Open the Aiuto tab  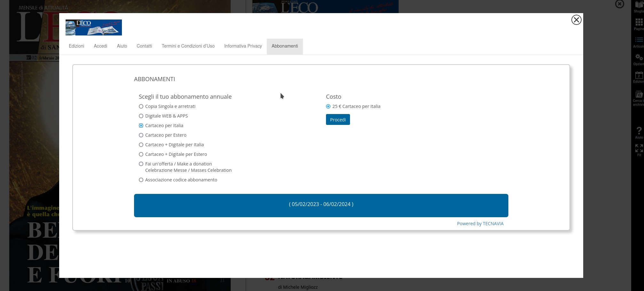122,46
